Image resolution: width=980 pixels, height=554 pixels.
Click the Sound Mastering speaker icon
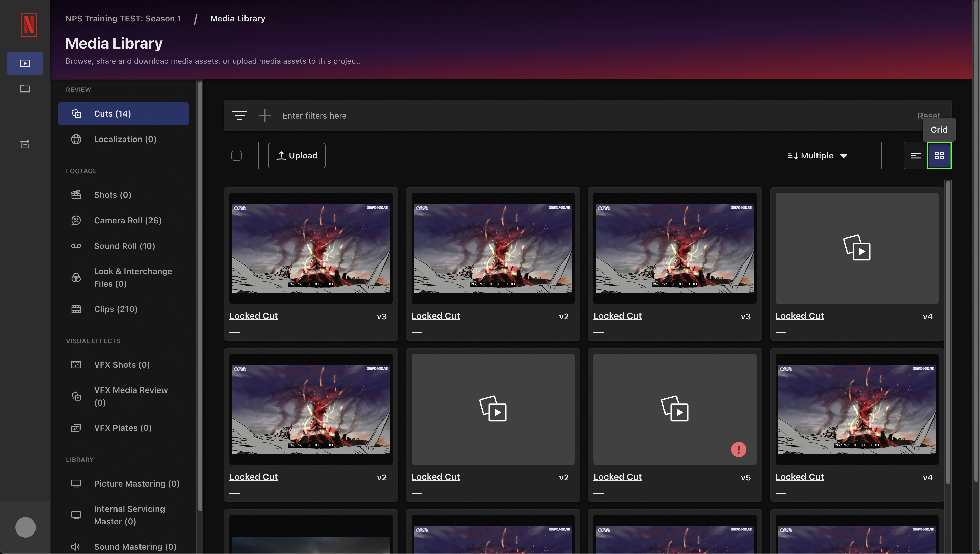pyautogui.click(x=75, y=546)
